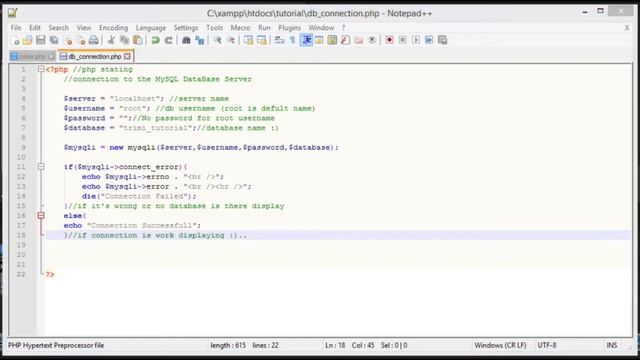Open Folder as Workspace icon
The image size is (640, 360).
tap(359, 40)
